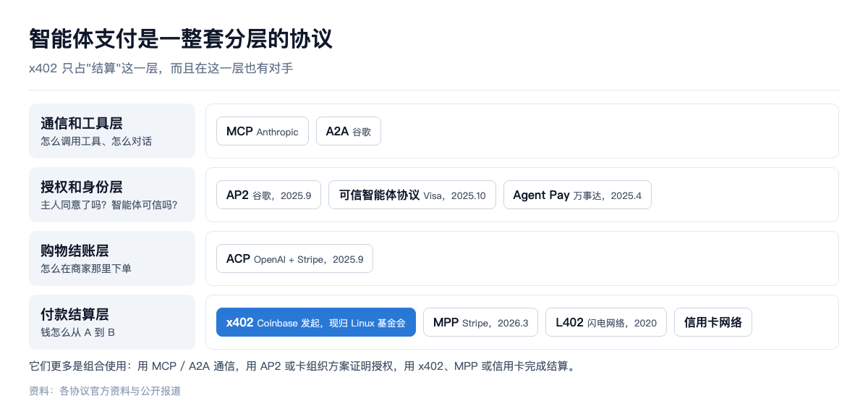The height and width of the screenshot is (409, 868).
Task: Click the 购物结账层 layer label
Action: tap(75, 250)
